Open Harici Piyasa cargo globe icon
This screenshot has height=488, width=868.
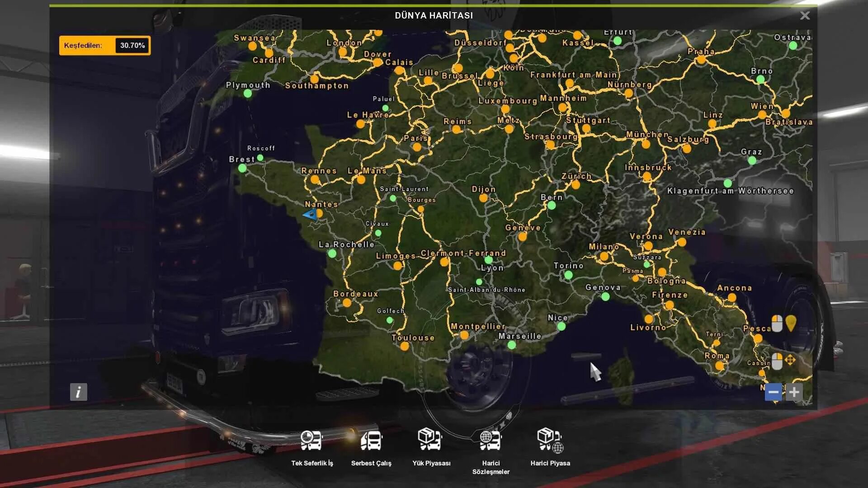pyautogui.click(x=550, y=440)
